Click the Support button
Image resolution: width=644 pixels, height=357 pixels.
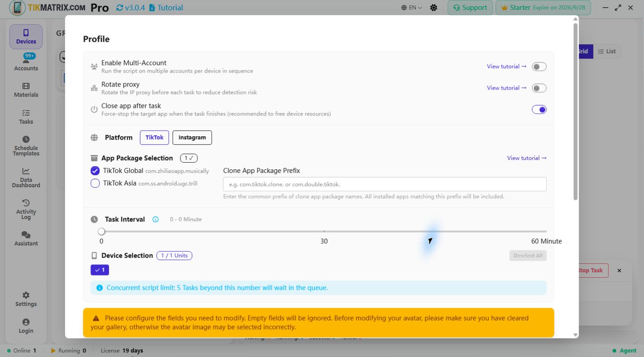click(470, 8)
